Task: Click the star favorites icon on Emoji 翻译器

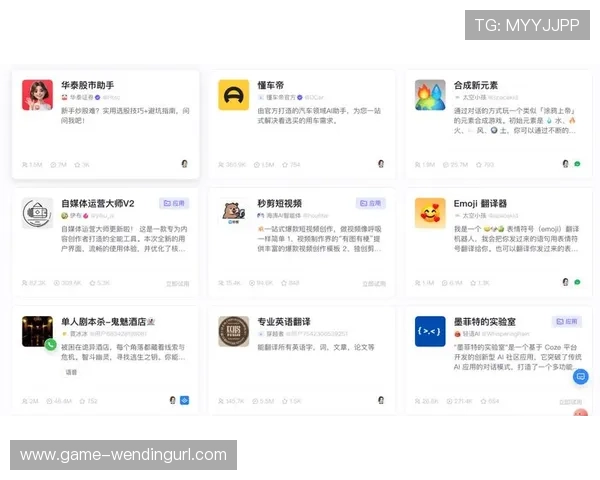Action: tap(473, 283)
